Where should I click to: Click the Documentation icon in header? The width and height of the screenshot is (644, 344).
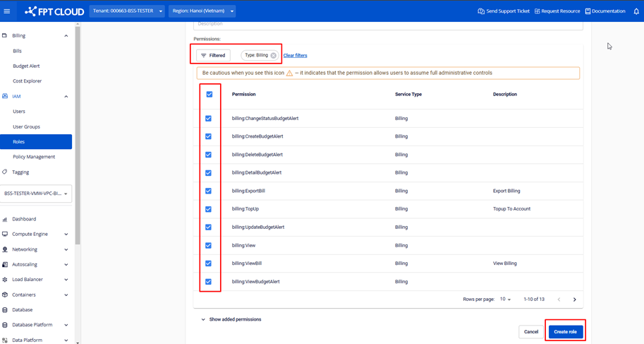tap(588, 11)
